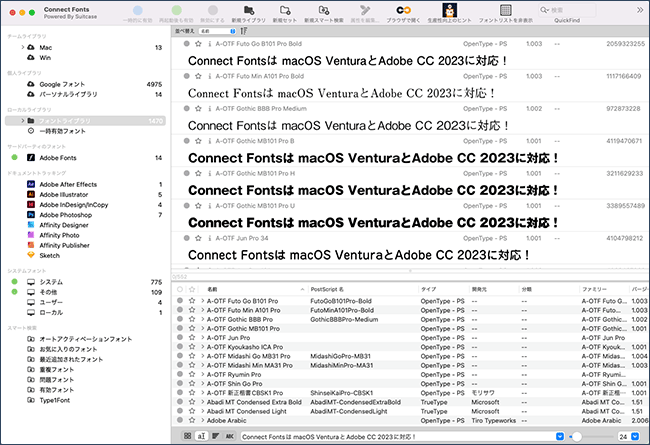
Task: Toggle activation dot for A-OTF Ryumin Pro row
Action: click(x=180, y=374)
